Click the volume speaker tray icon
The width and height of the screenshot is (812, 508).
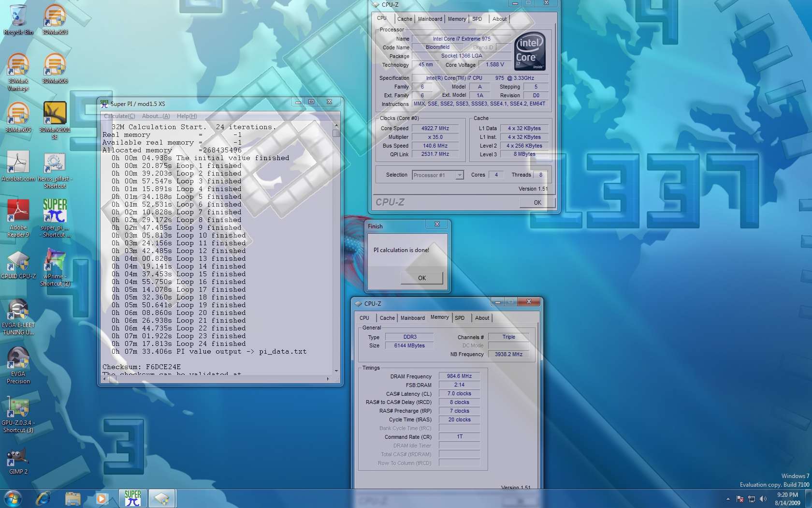tap(763, 499)
